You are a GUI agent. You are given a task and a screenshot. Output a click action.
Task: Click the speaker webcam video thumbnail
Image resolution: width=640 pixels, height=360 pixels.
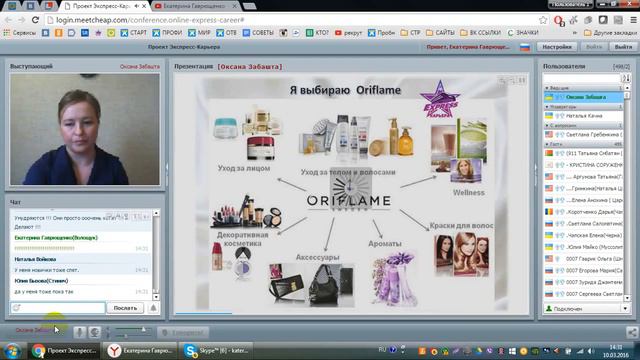(x=85, y=129)
